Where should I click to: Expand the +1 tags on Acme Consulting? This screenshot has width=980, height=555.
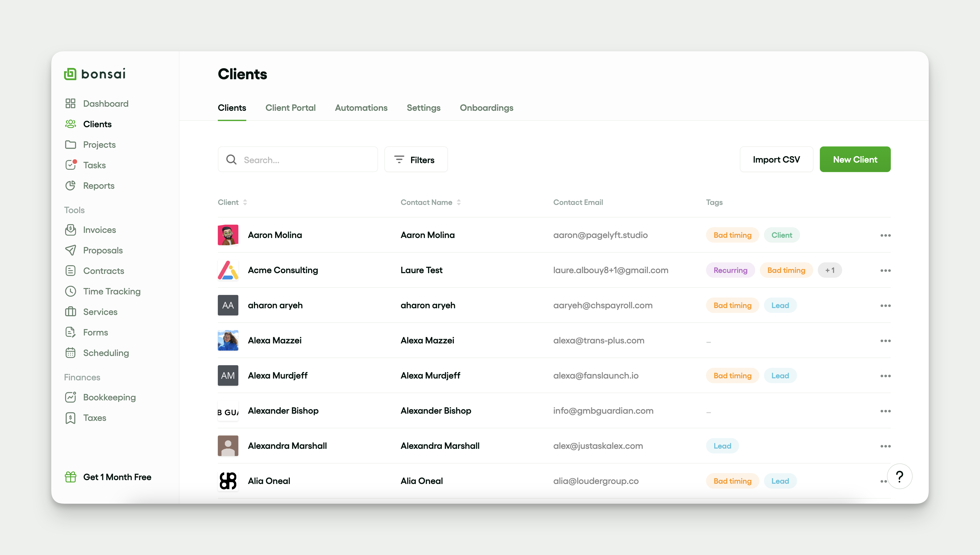[x=830, y=270]
